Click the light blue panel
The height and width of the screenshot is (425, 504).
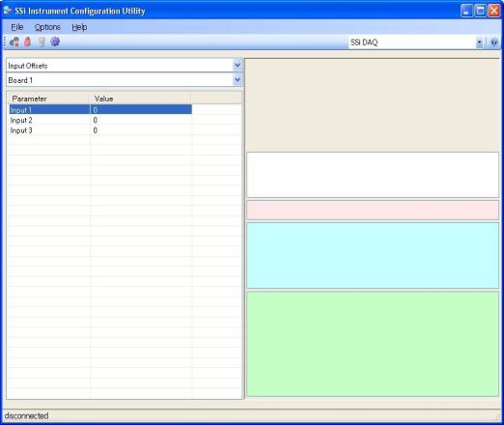click(x=373, y=255)
